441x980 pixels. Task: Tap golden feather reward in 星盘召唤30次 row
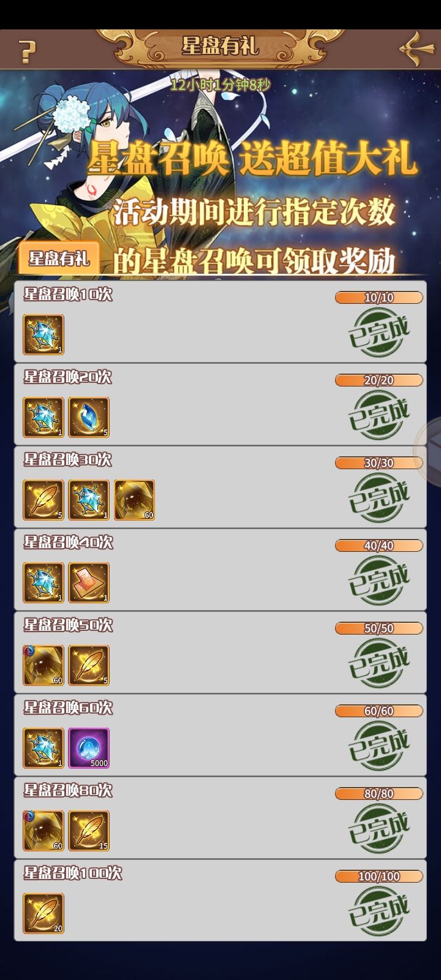43,500
